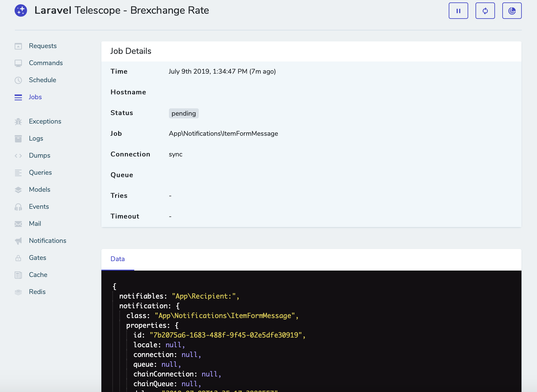
Task: Switch to the Data tab
Action: tap(118, 259)
